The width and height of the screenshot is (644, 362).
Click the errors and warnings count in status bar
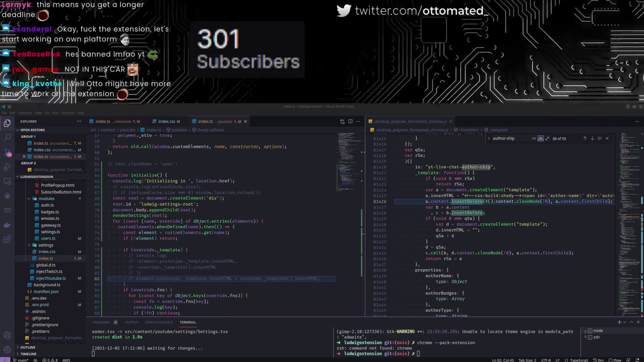(50, 360)
